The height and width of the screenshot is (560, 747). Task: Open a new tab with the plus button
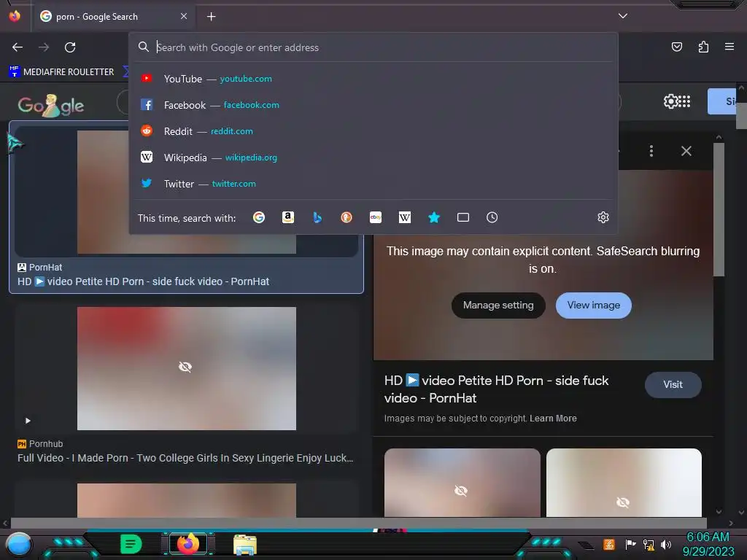pyautogui.click(x=211, y=17)
